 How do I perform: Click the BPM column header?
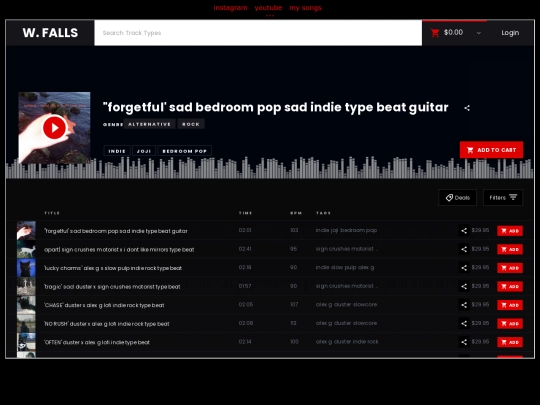point(296,213)
